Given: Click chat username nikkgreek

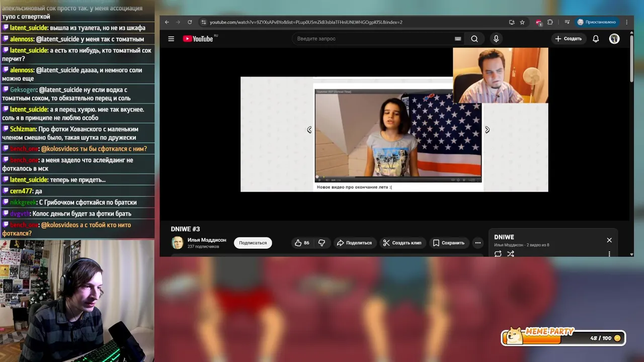Looking at the screenshot, I should pos(23,202).
